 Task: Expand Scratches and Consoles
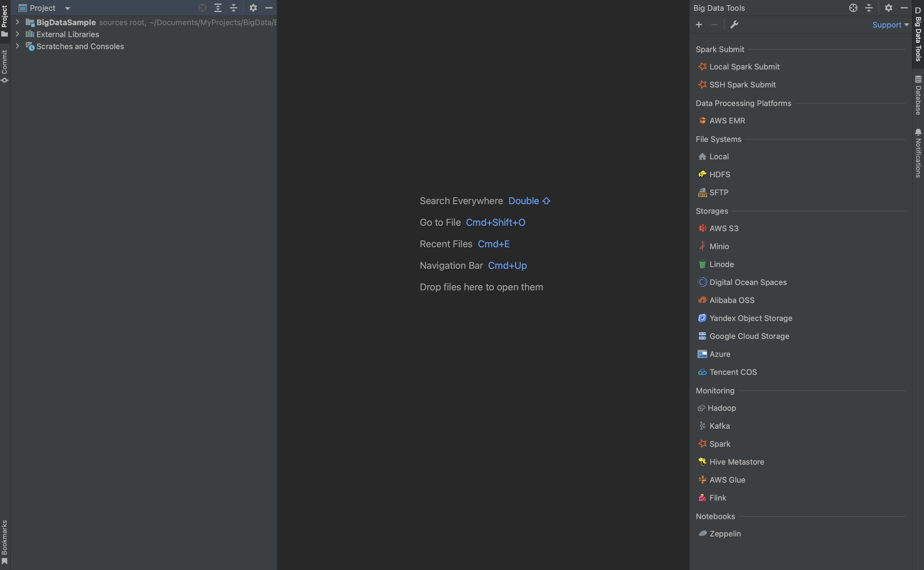tap(17, 46)
